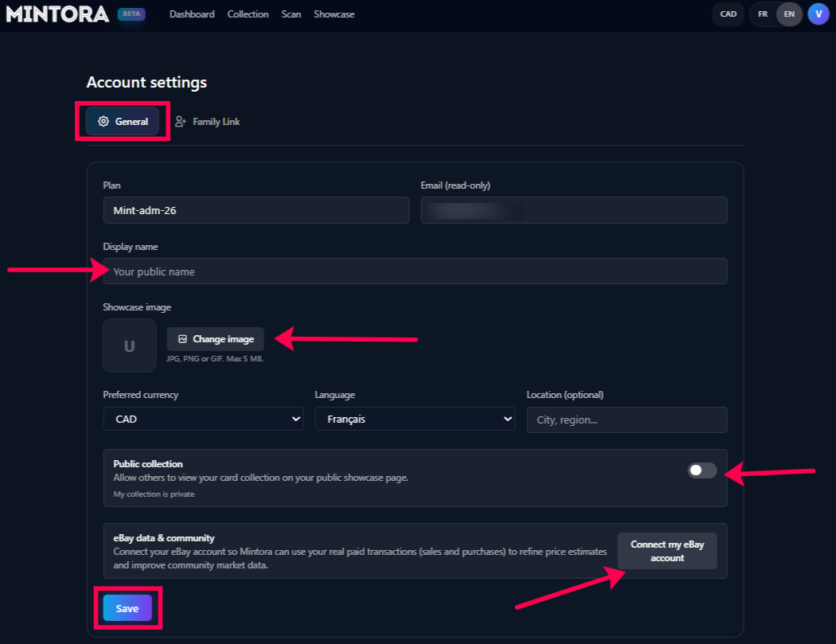
Task: Open the Collection menu item
Action: [x=248, y=14]
